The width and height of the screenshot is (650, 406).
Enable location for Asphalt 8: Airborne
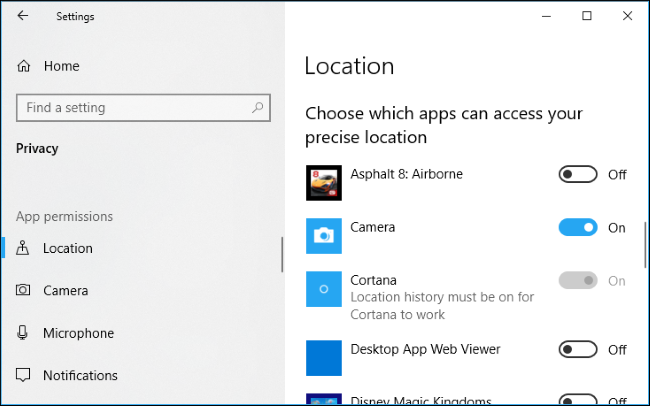point(578,175)
